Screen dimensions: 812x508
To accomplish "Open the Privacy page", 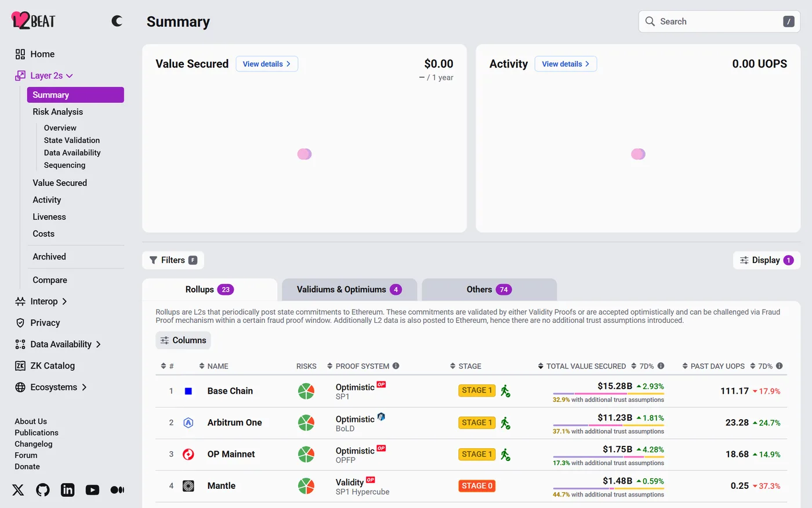I will [37, 323].
